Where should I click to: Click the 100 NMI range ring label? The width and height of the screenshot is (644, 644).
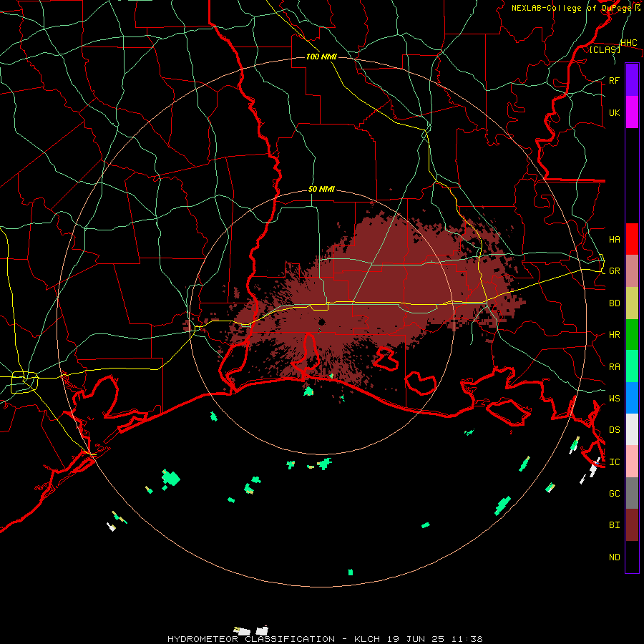321,57
